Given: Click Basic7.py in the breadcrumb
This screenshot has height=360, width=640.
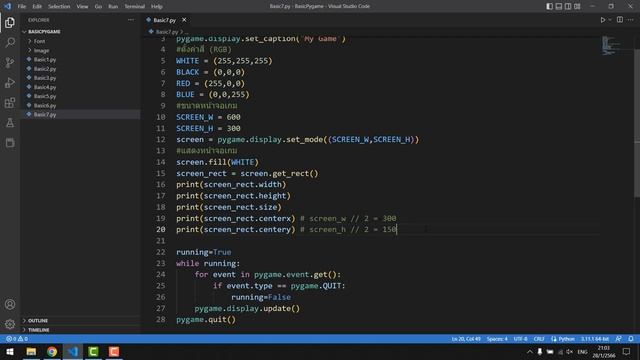Looking at the screenshot, I should tap(167, 31).
